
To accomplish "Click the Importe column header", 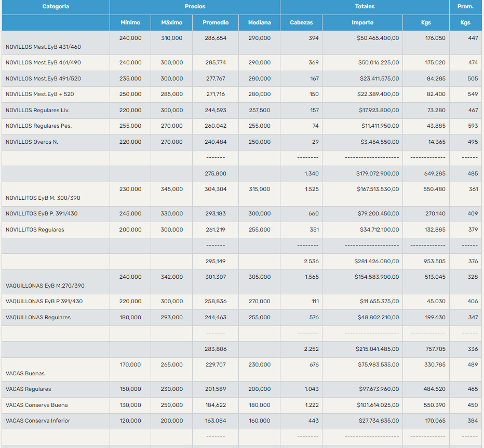I will pyautogui.click(x=362, y=23).
